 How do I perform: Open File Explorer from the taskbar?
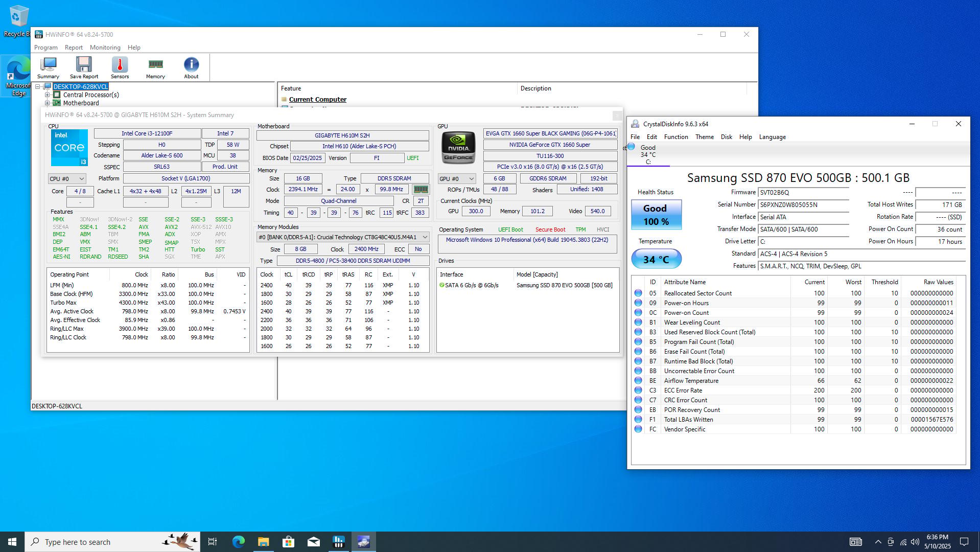pyautogui.click(x=263, y=542)
